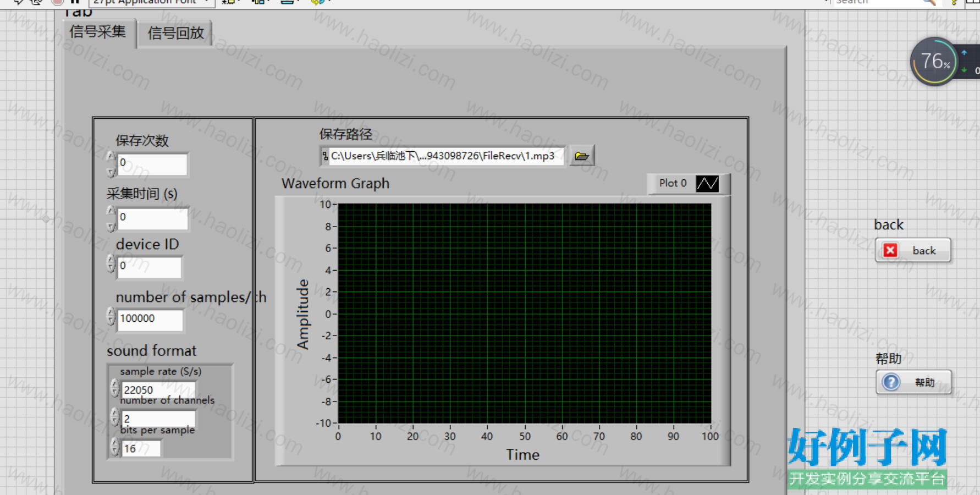Viewport: 980px width, 495px height.
Task: Click the device ID numeric input field
Action: (149, 267)
